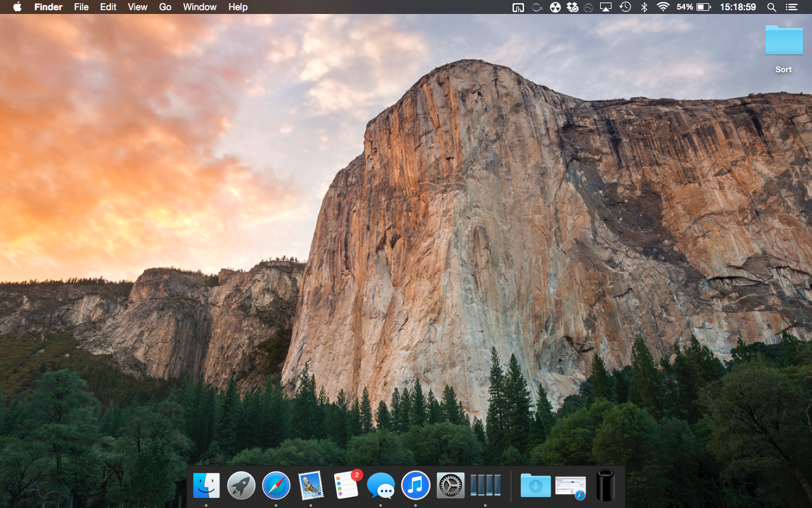
Task: Click the dimmed swirl status icon
Action: coord(537,7)
